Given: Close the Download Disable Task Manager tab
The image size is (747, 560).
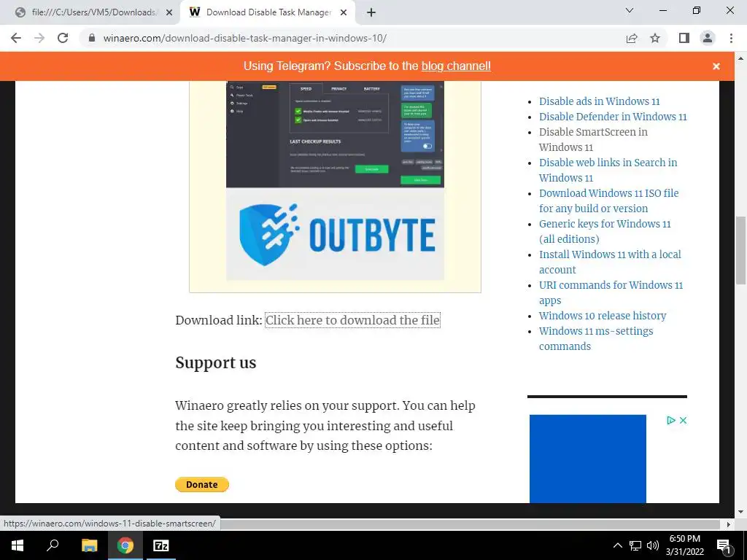Looking at the screenshot, I should (344, 12).
